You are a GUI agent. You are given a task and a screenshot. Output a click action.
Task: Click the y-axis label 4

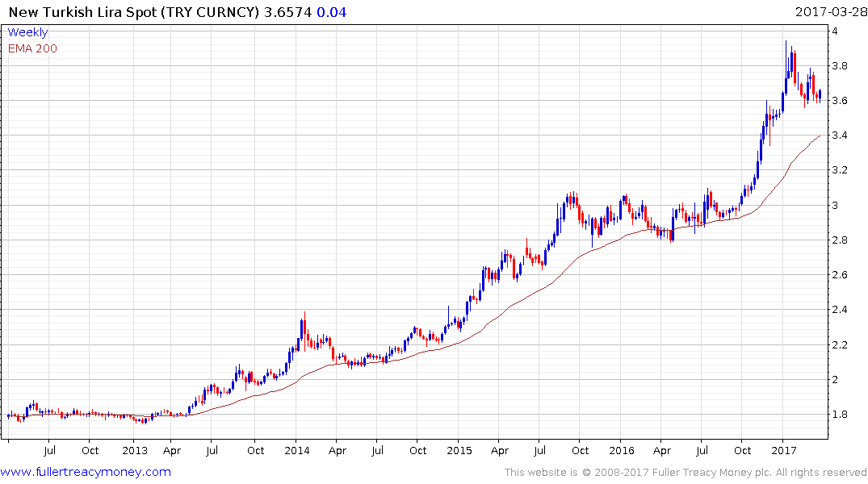coord(835,31)
